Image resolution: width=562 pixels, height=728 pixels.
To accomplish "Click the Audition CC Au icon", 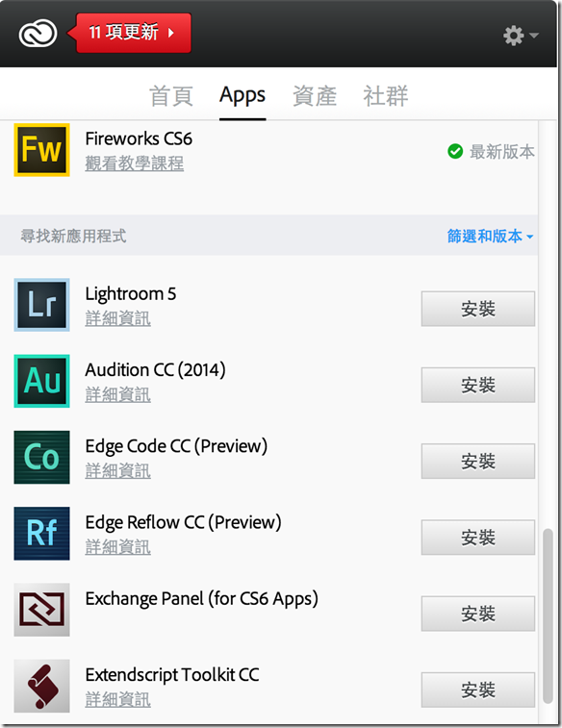I will click(x=41, y=381).
